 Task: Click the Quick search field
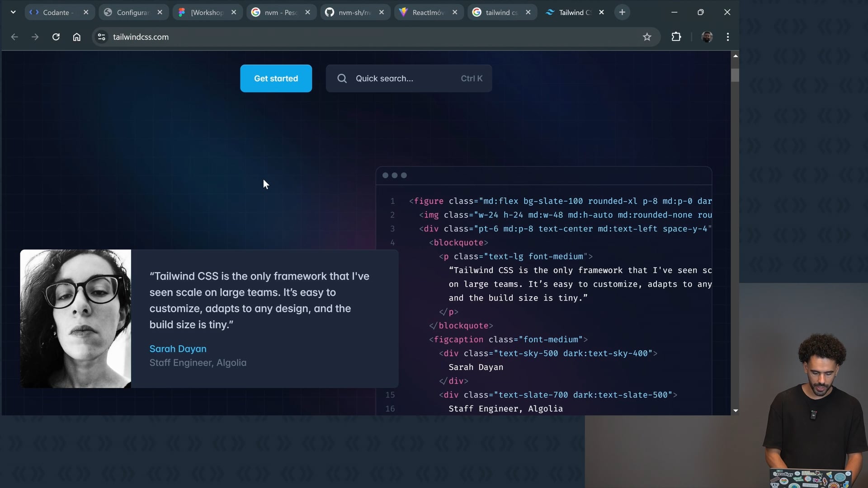pyautogui.click(x=409, y=79)
